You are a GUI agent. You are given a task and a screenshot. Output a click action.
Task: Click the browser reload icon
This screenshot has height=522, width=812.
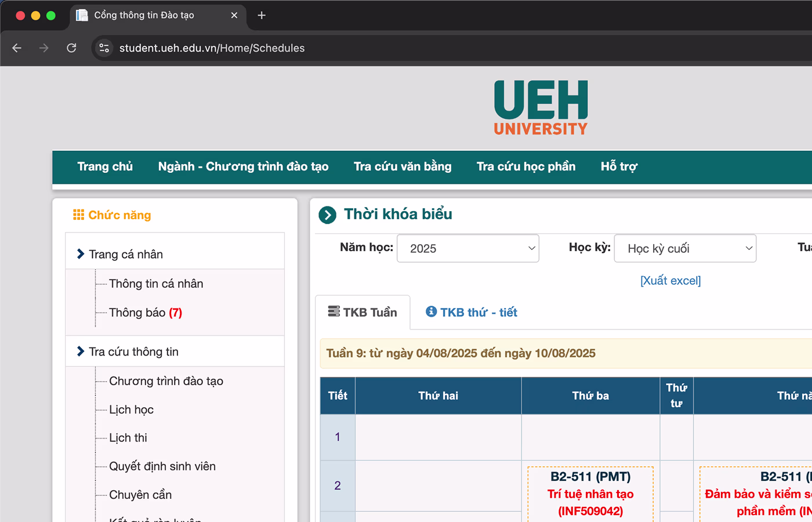tap(71, 48)
